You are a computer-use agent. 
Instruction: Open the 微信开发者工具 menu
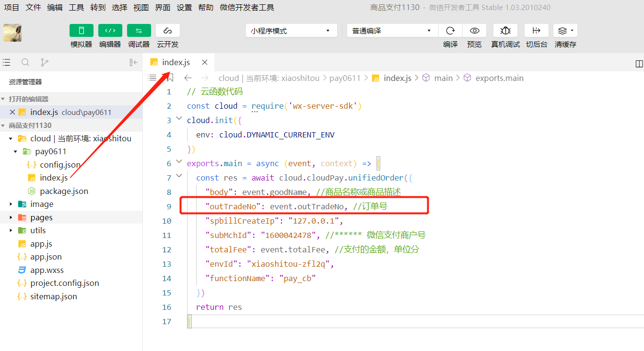click(x=247, y=8)
